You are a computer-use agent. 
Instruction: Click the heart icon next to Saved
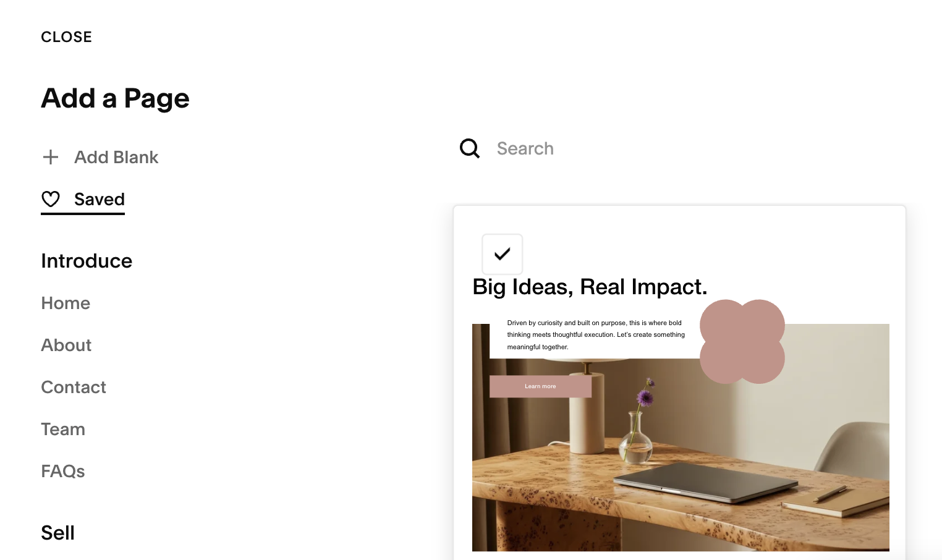click(x=51, y=199)
